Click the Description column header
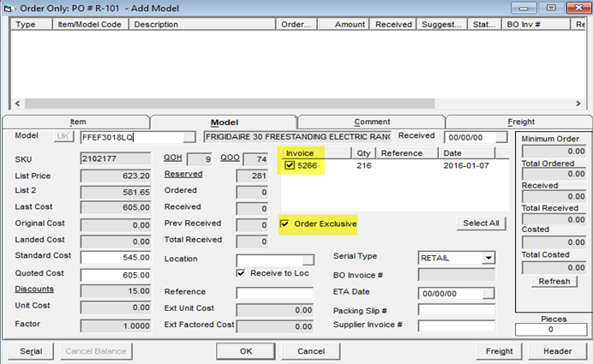 (202, 24)
